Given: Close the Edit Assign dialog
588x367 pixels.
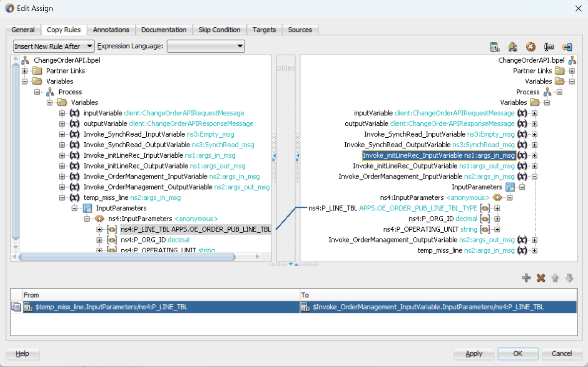Looking at the screenshot, I should tap(578, 8).
